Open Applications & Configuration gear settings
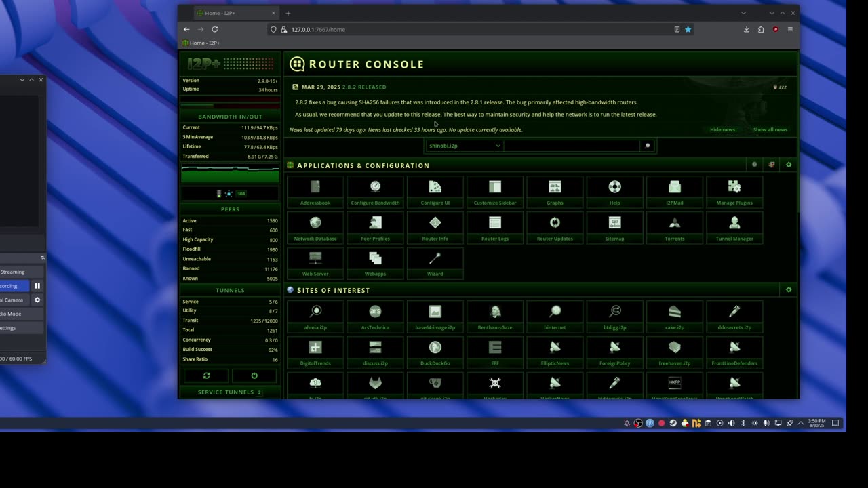 coord(788,165)
